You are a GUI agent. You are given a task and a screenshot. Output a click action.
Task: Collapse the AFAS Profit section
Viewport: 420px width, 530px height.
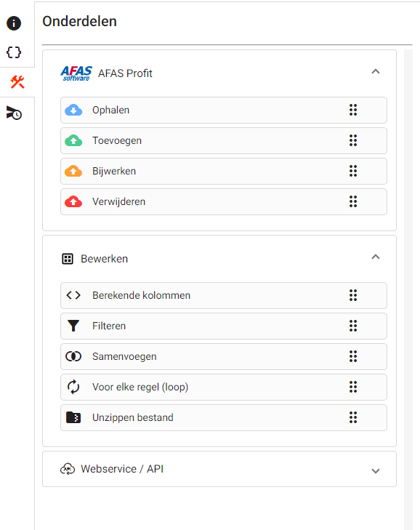(376, 71)
